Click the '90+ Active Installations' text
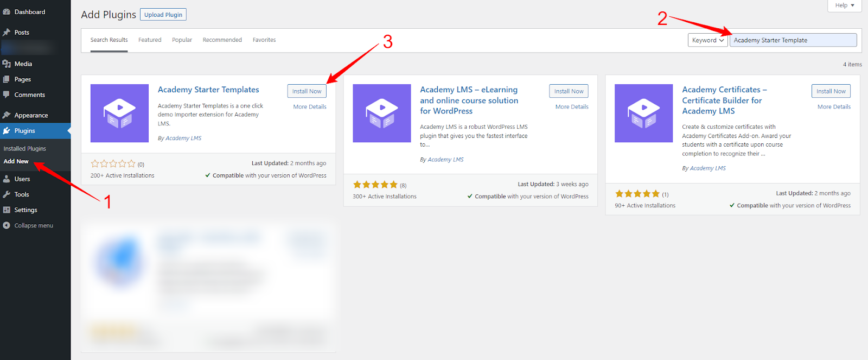This screenshot has height=360, width=868. coord(645,206)
